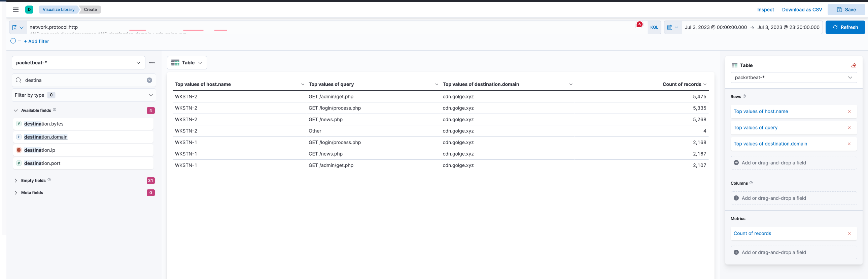Select the destination.domain field
The width and height of the screenshot is (868, 279).
(x=83, y=137)
